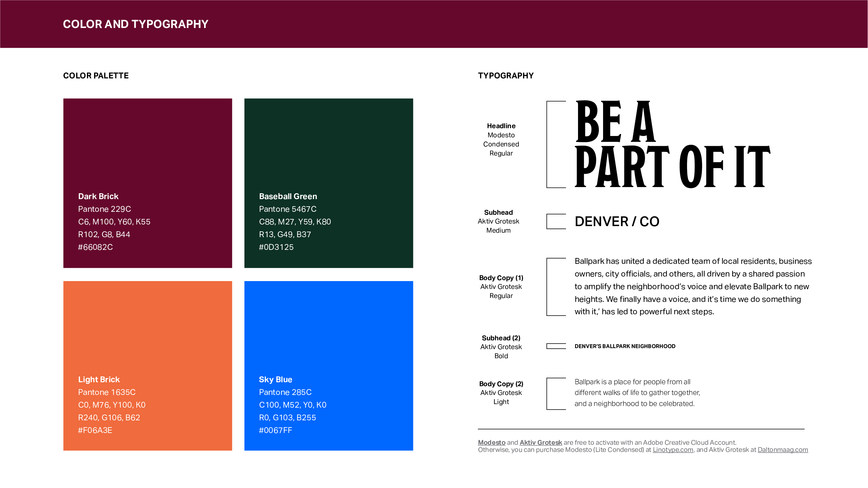This screenshot has height=488, width=868.
Task: Click the Typography section heading
Action: tap(506, 76)
